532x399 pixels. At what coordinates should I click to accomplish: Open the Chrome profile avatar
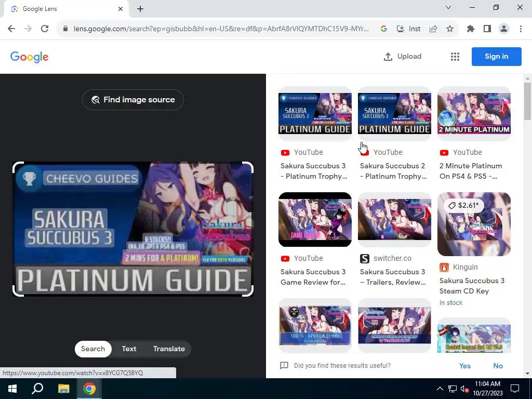pyautogui.click(x=504, y=29)
